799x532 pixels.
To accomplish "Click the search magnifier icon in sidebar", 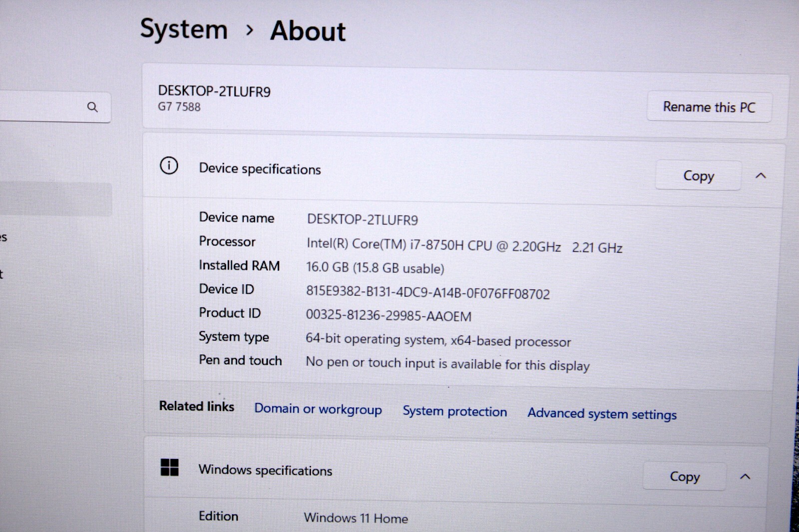I will 92,107.
